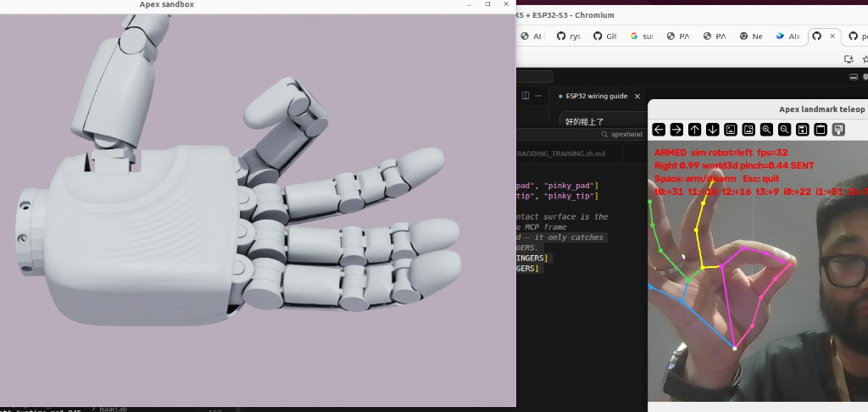The width and height of the screenshot is (868, 412).
Task: Click the install-app icon in Chromium address bar
Action: click(x=848, y=58)
